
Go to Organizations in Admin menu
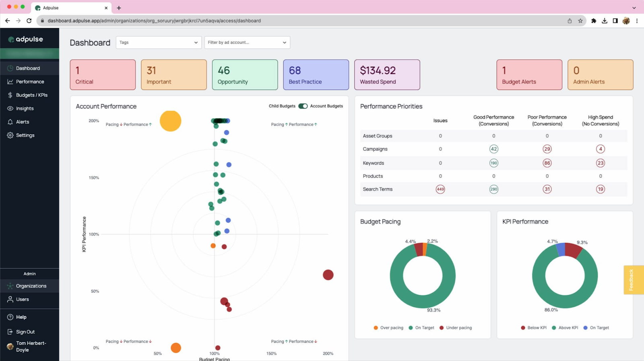tap(31, 286)
